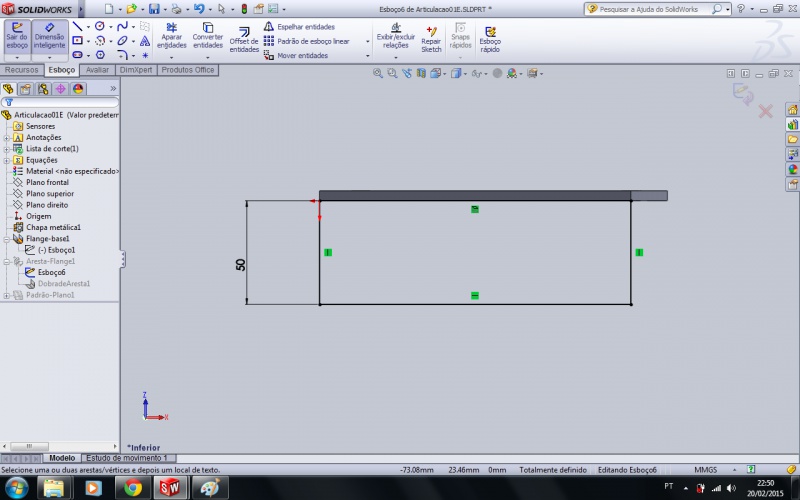Expand the Lista de corte(1) node
This screenshot has height=500, width=800.
(7, 149)
